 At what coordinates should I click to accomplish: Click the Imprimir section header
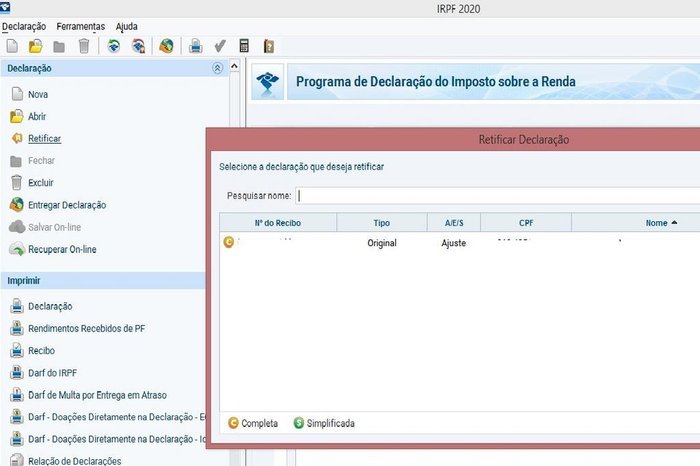(103, 280)
